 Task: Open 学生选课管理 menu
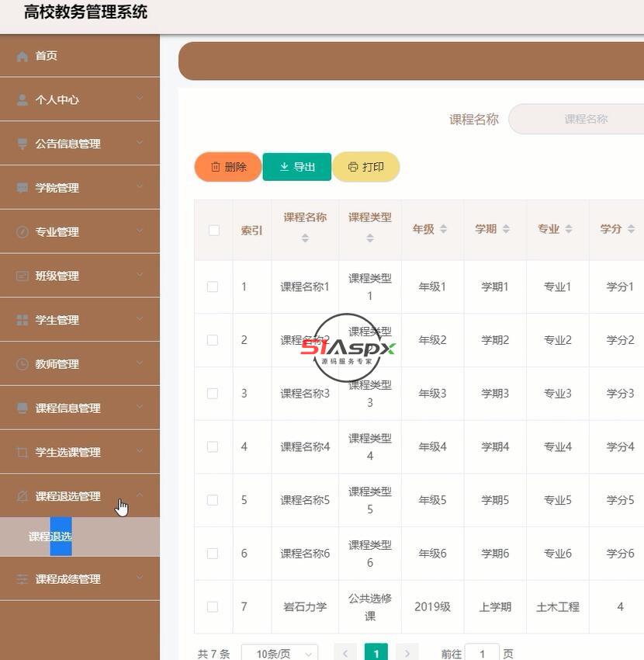pyautogui.click(x=80, y=453)
